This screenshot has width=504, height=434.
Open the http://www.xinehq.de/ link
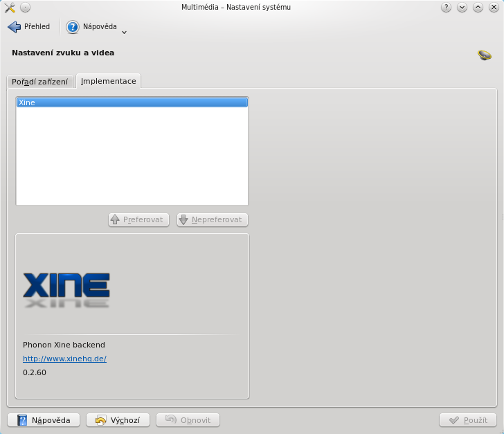click(x=64, y=359)
